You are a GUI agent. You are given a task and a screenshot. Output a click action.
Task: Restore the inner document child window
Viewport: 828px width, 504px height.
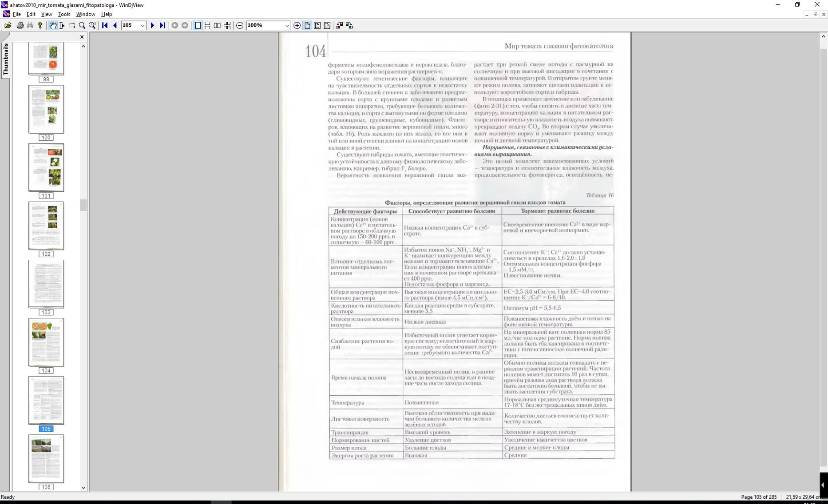pyautogui.click(x=815, y=14)
